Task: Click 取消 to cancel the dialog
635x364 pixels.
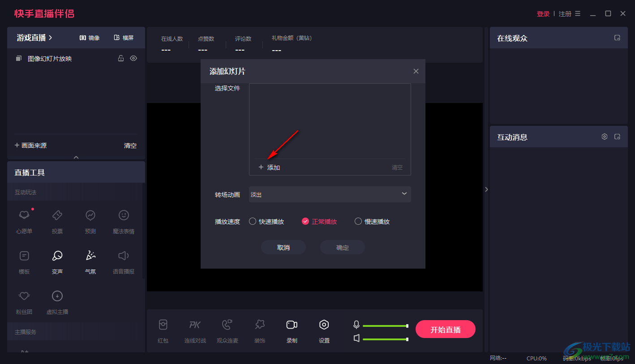Action: tap(283, 247)
